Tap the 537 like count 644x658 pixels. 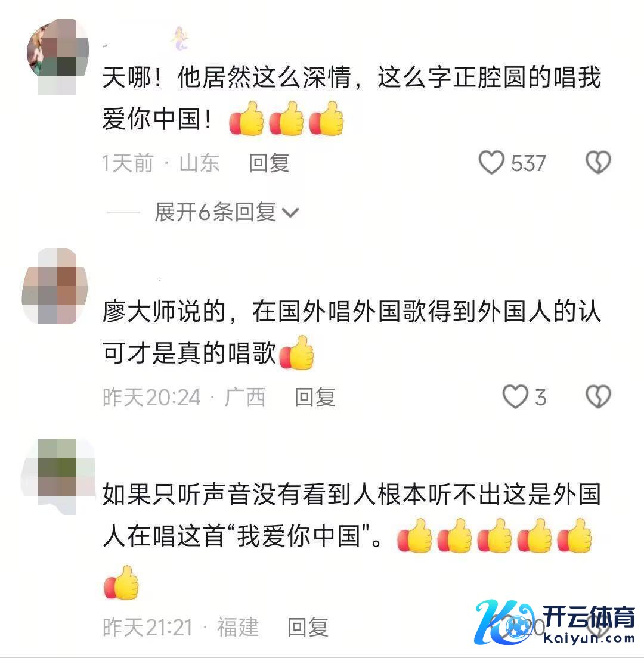click(x=528, y=163)
